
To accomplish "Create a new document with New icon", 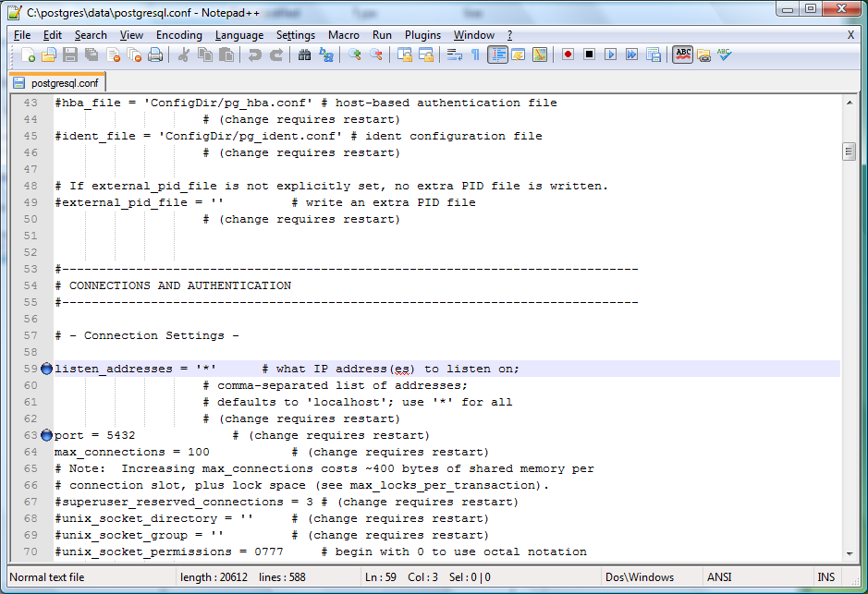I will coord(28,55).
